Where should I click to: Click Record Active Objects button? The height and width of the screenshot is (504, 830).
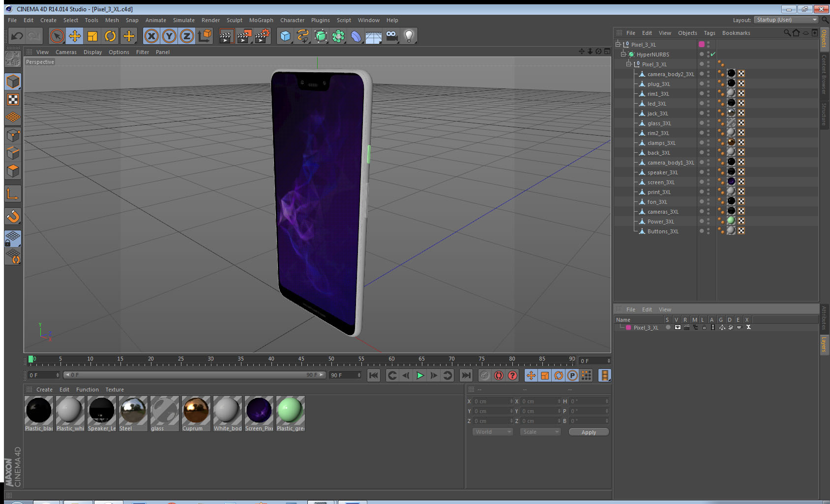485,375
